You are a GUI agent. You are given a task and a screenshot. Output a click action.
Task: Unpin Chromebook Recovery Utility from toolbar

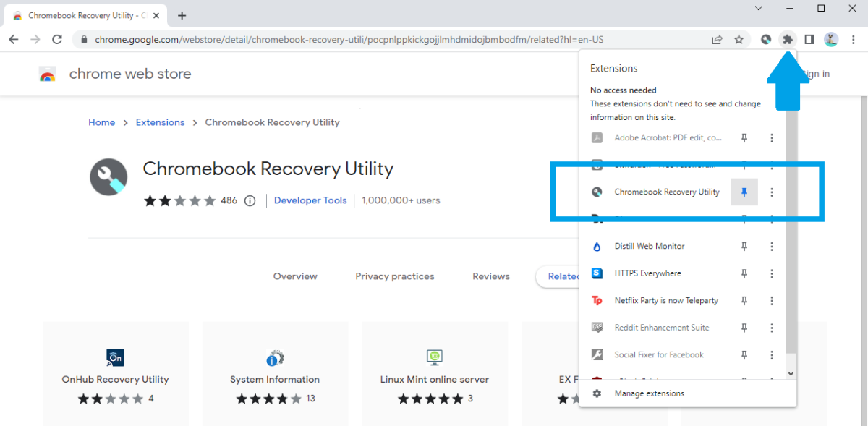pos(744,192)
